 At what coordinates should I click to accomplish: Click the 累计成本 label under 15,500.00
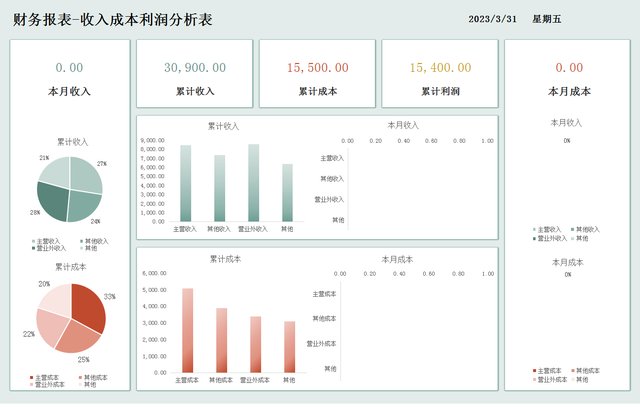[x=318, y=91]
